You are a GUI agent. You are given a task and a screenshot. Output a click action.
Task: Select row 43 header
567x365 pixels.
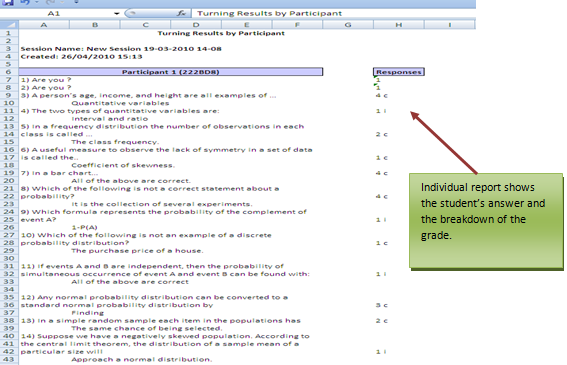click(9, 359)
